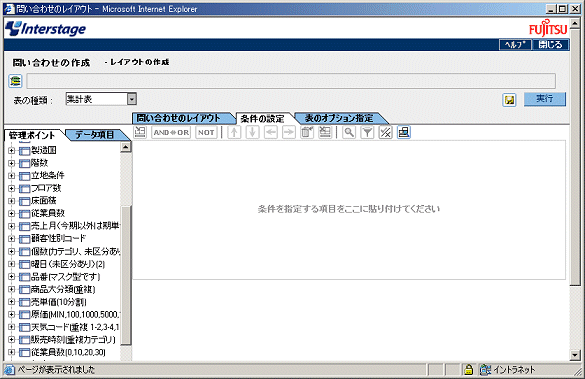Screen dimensions: 585x379
Task: Click the page scrollbar up arrow
Action: pyautogui.click(x=575, y=23)
